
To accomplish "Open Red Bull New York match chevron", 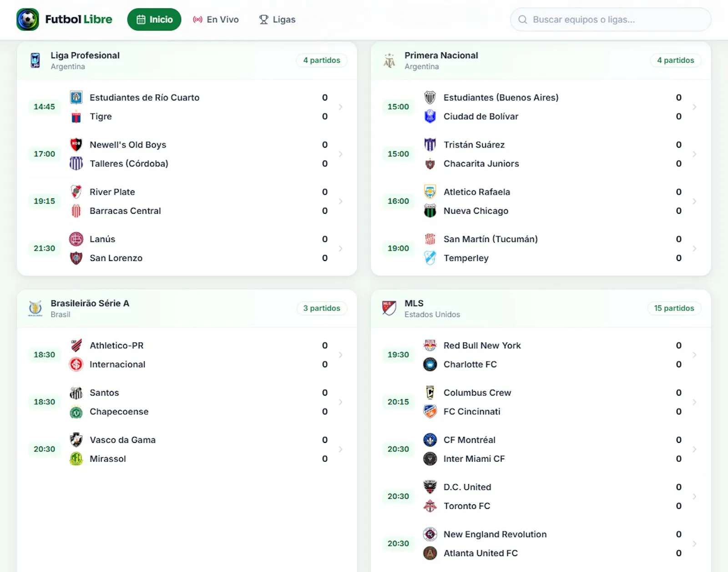I will click(x=694, y=355).
